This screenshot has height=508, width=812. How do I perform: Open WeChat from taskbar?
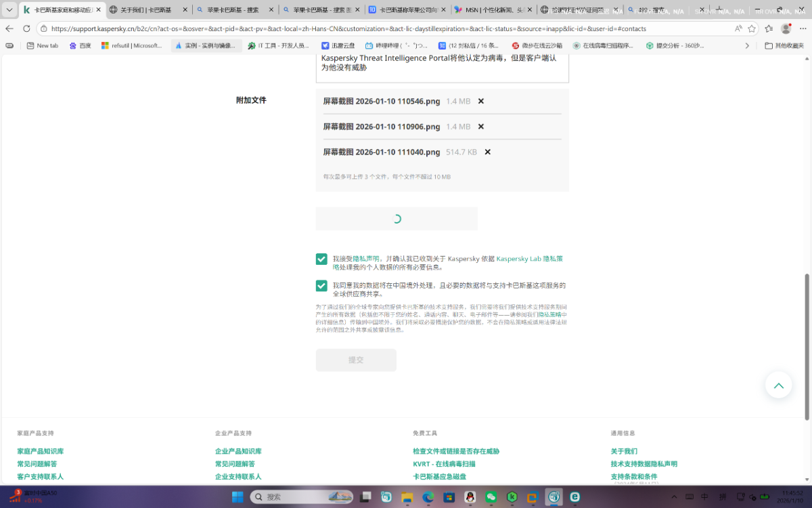(x=491, y=497)
